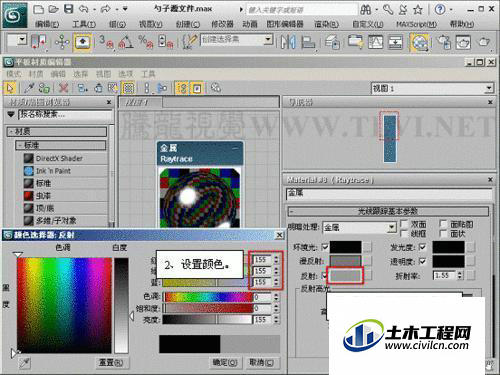The width and height of the screenshot is (500, 375).
Task: Open the 修改器 modifiers menu
Action: click(222, 24)
